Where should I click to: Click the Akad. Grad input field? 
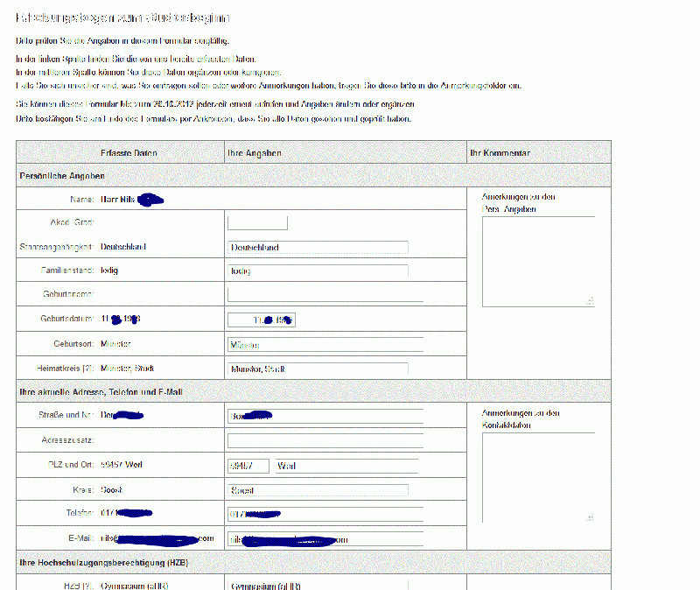pos(257,223)
